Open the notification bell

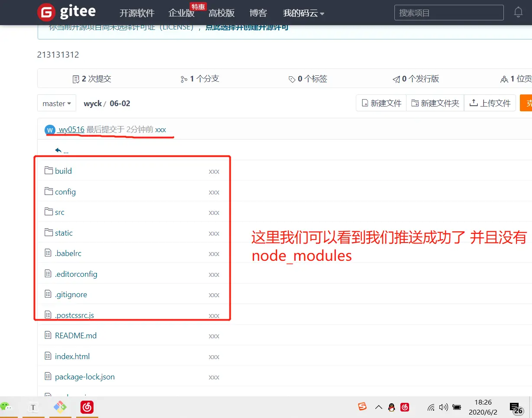pos(518,12)
